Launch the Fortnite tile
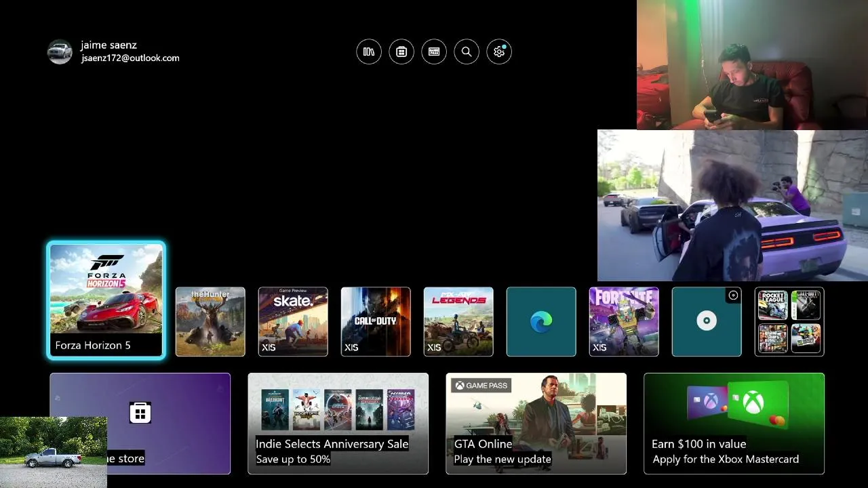The height and width of the screenshot is (488, 868). click(624, 321)
